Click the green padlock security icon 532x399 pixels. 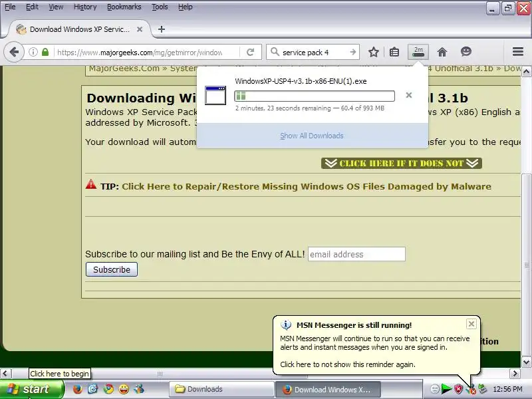tap(45, 53)
